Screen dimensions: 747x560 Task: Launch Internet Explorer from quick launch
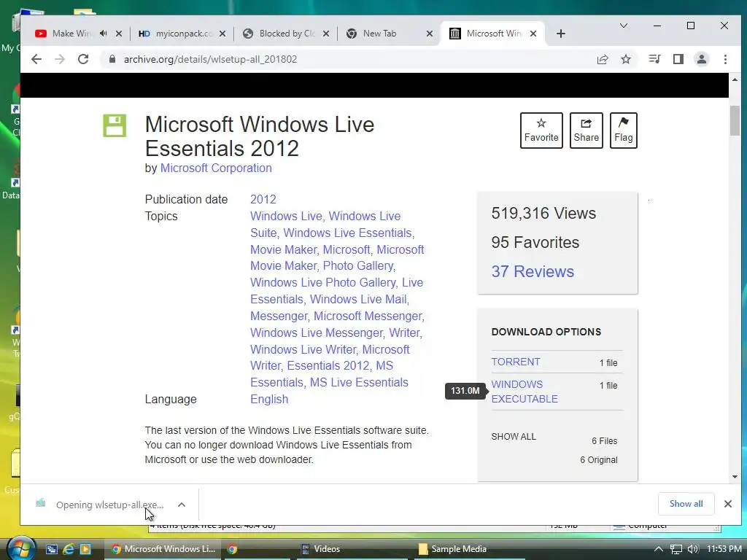click(68, 549)
